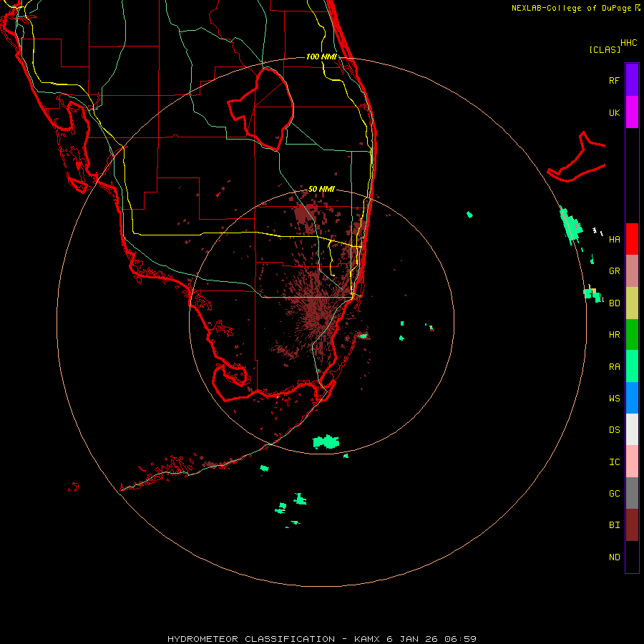
Task: Click the 50 NMI range ring label
Action: pyautogui.click(x=321, y=189)
